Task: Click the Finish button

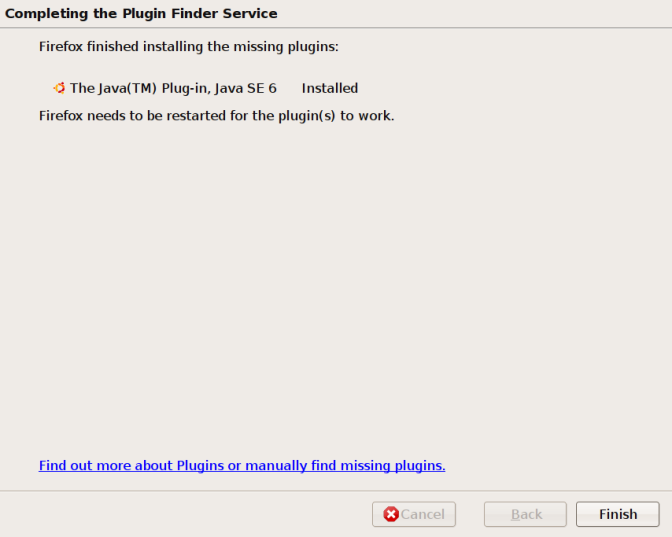Action: [617, 514]
